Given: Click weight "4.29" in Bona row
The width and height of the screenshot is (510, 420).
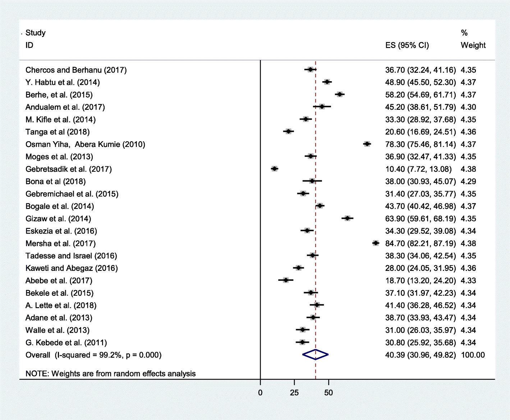Looking at the screenshot, I should tap(468, 181).
